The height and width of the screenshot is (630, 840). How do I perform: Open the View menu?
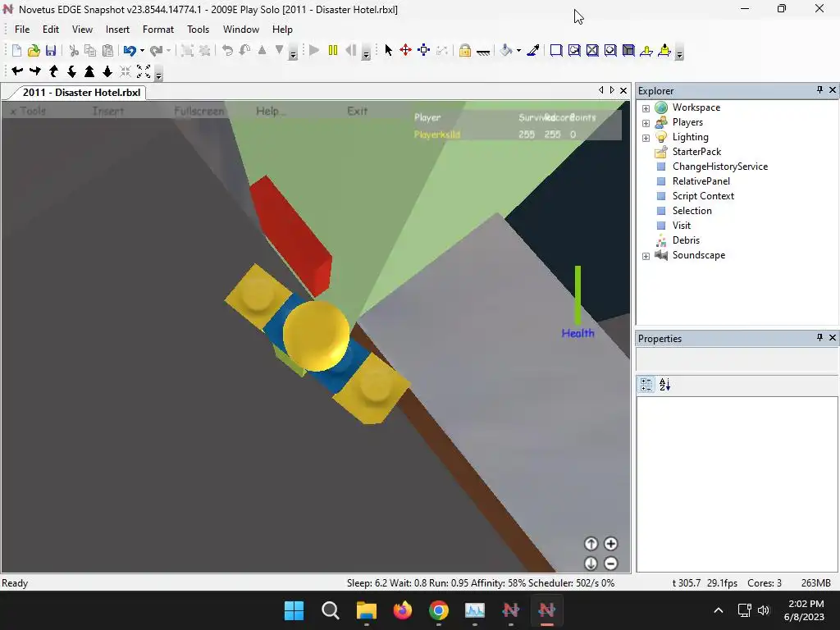tap(82, 30)
